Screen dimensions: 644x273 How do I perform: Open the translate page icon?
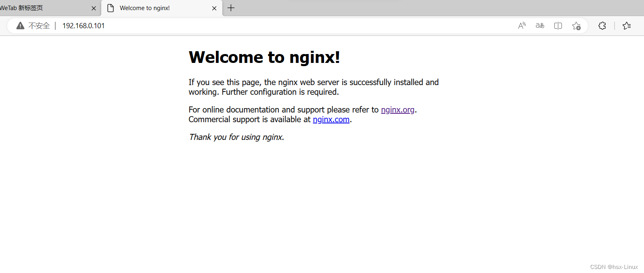pyautogui.click(x=540, y=26)
